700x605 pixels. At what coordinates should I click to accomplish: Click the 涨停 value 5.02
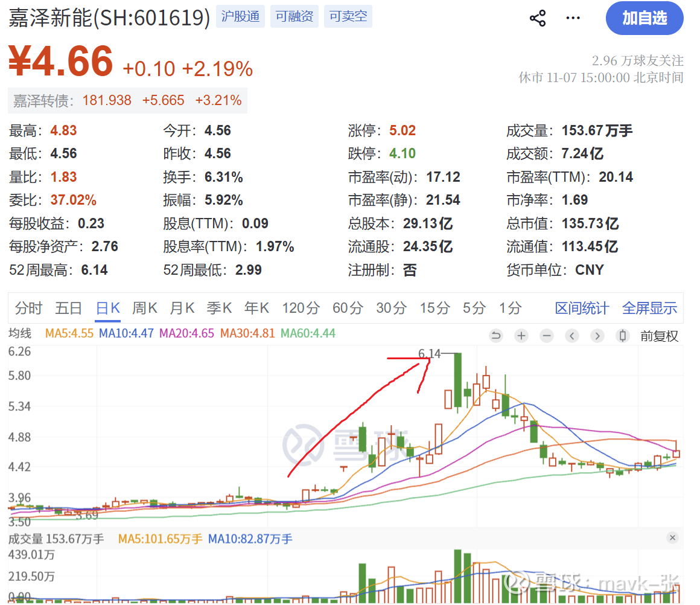pyautogui.click(x=402, y=130)
